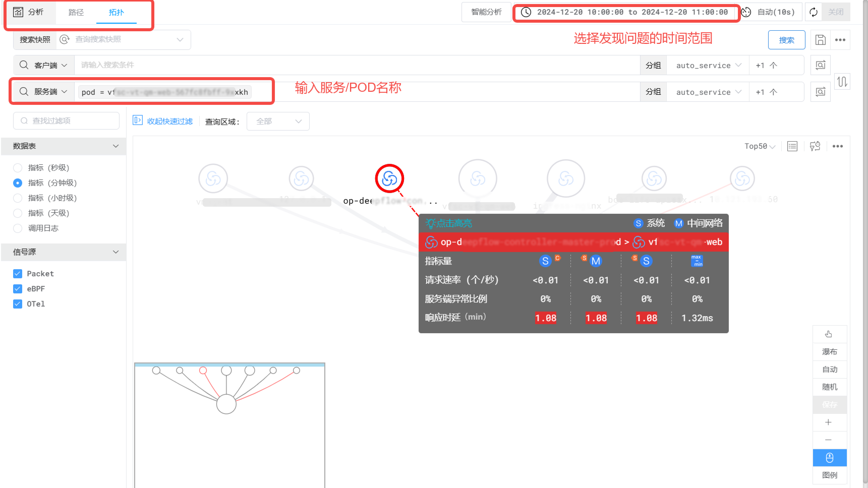Click 收起快速过滤 link
This screenshot has height=488, width=868.
[169, 121]
